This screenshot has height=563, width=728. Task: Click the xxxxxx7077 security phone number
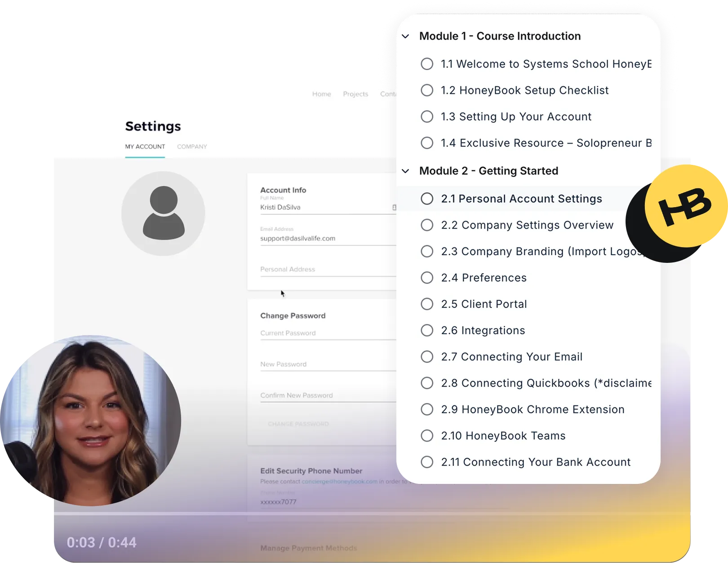[278, 502]
